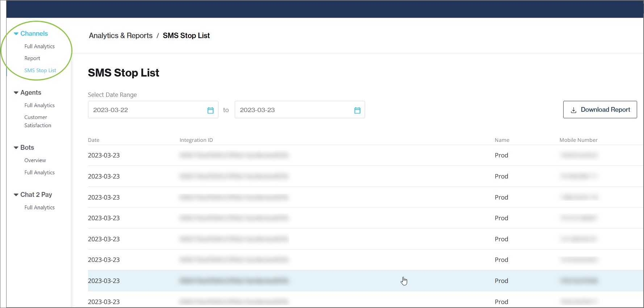Collapse the Channels section arrow

pos(16,34)
